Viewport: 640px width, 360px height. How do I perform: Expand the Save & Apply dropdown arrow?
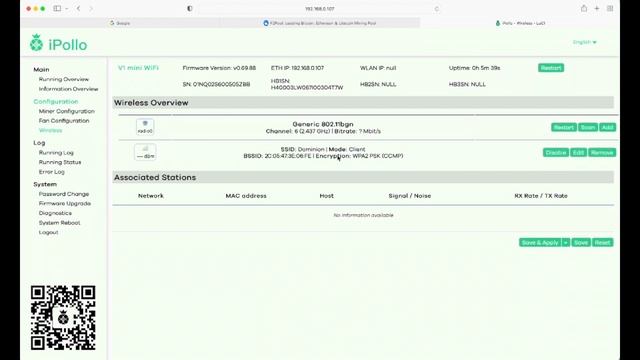(x=566, y=242)
